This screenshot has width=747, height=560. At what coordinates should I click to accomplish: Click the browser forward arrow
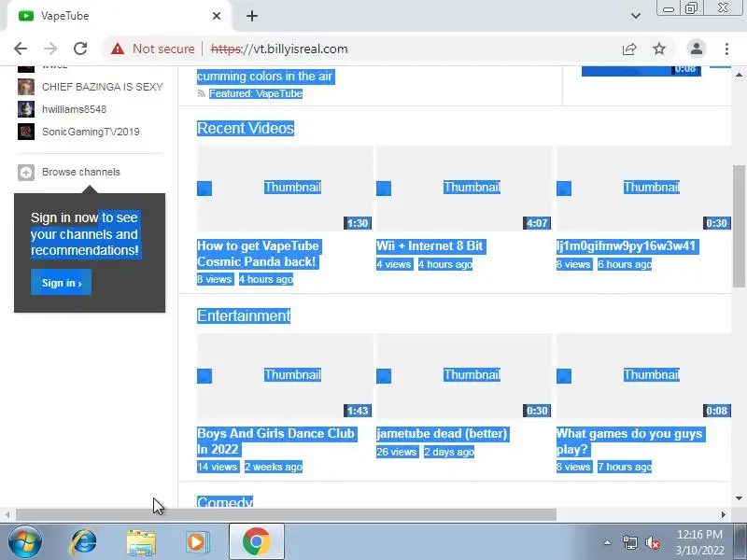point(50,49)
